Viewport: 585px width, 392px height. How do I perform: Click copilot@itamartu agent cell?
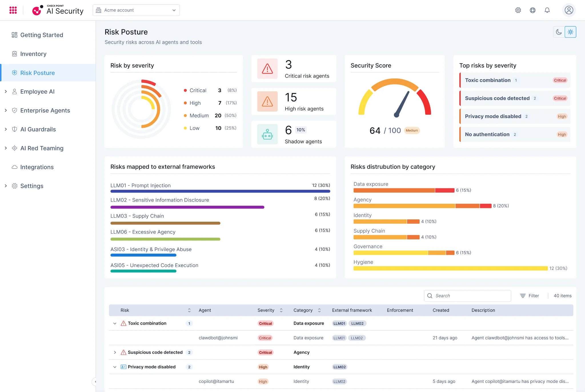coord(216,382)
